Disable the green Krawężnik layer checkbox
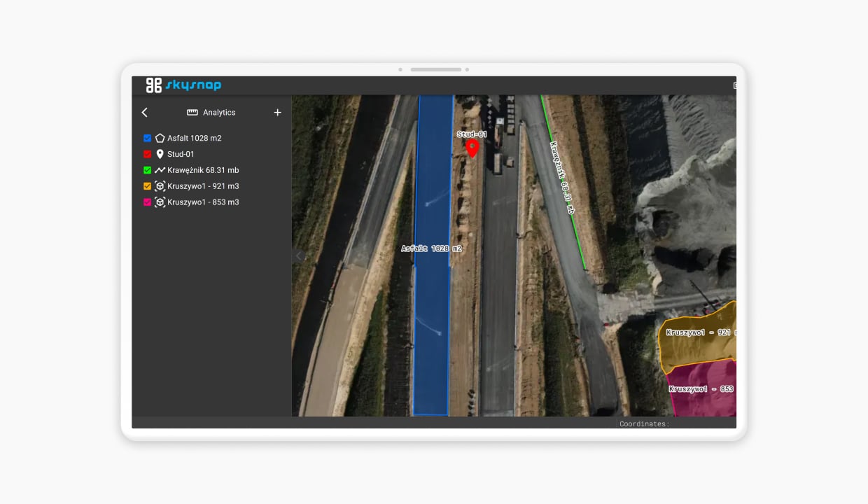 click(x=147, y=170)
